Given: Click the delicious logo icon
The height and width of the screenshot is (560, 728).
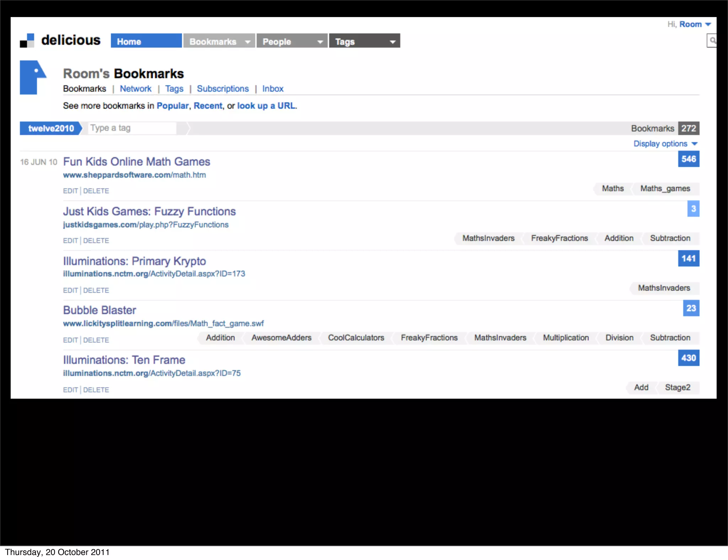Looking at the screenshot, I should coord(27,41).
